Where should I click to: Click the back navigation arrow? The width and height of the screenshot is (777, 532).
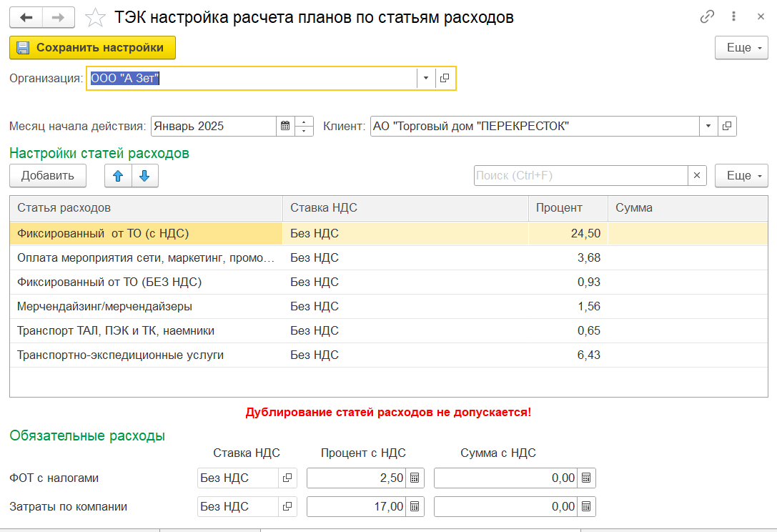click(x=26, y=17)
